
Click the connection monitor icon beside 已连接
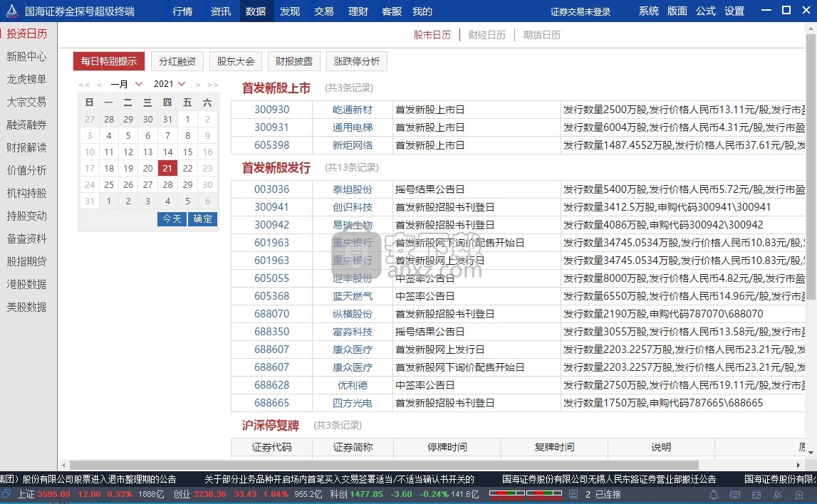[x=573, y=494]
